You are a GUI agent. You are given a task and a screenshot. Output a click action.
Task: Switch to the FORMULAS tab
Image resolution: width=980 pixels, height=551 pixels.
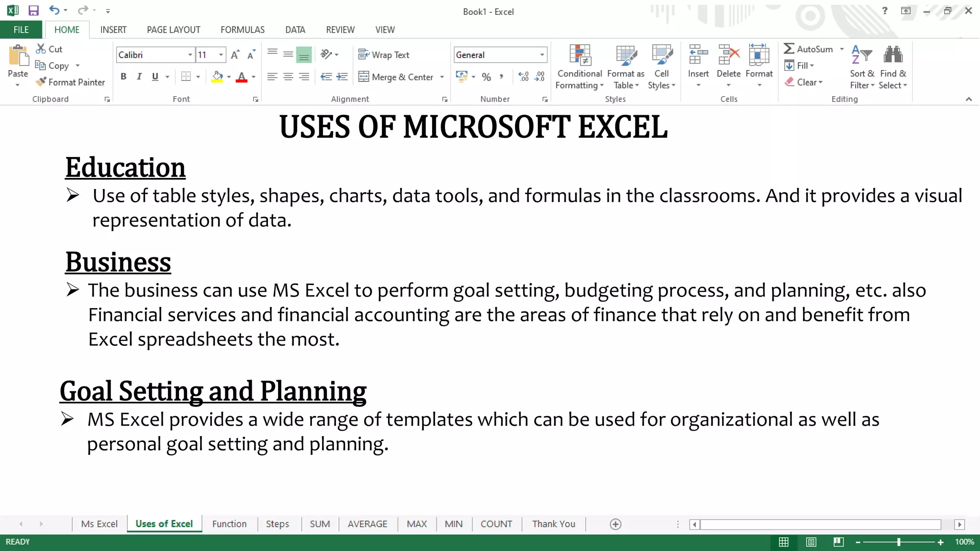(243, 30)
